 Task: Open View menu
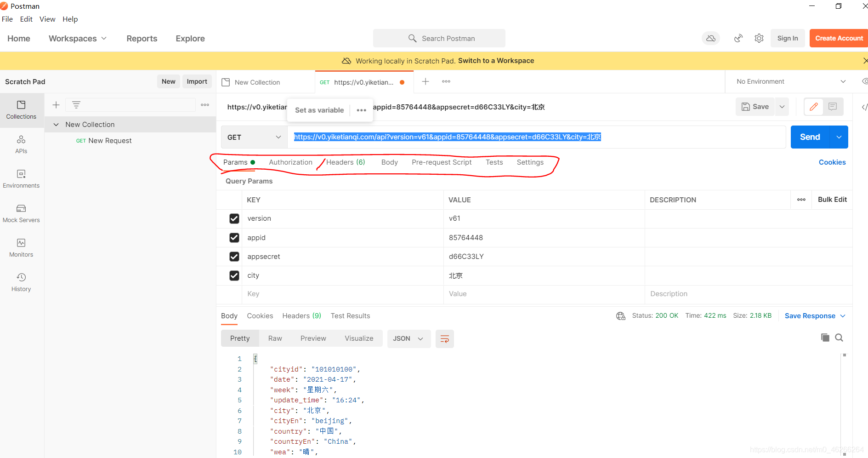point(47,19)
